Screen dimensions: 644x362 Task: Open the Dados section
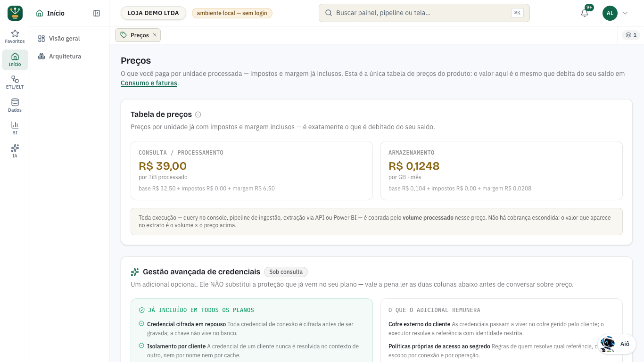click(x=15, y=106)
